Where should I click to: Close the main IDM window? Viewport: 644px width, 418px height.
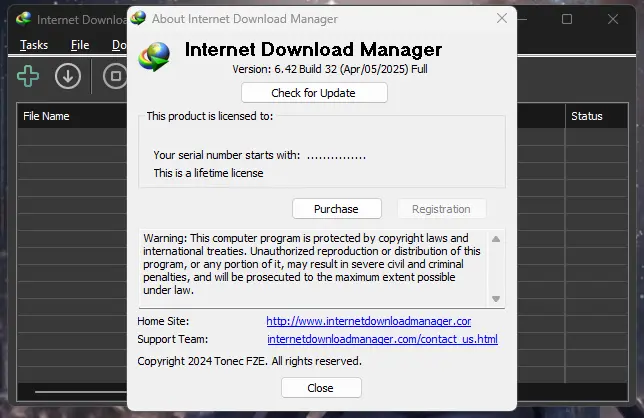613,19
